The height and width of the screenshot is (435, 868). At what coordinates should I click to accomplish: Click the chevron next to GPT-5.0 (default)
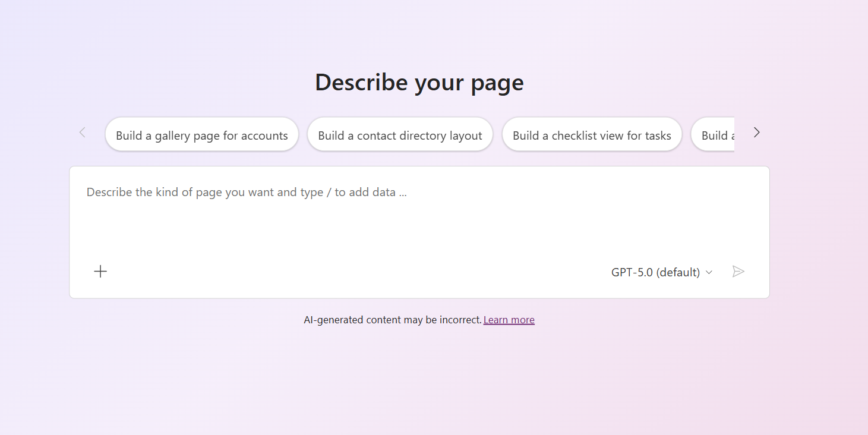[709, 272]
